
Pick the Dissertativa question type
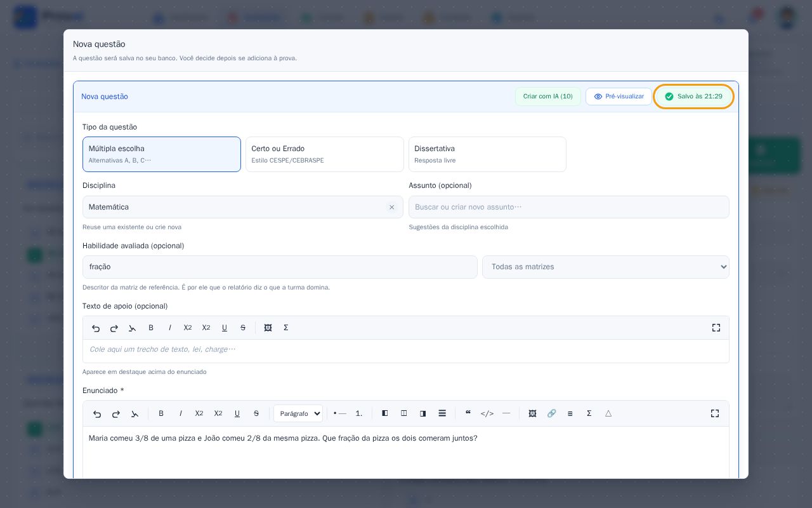coord(487,154)
